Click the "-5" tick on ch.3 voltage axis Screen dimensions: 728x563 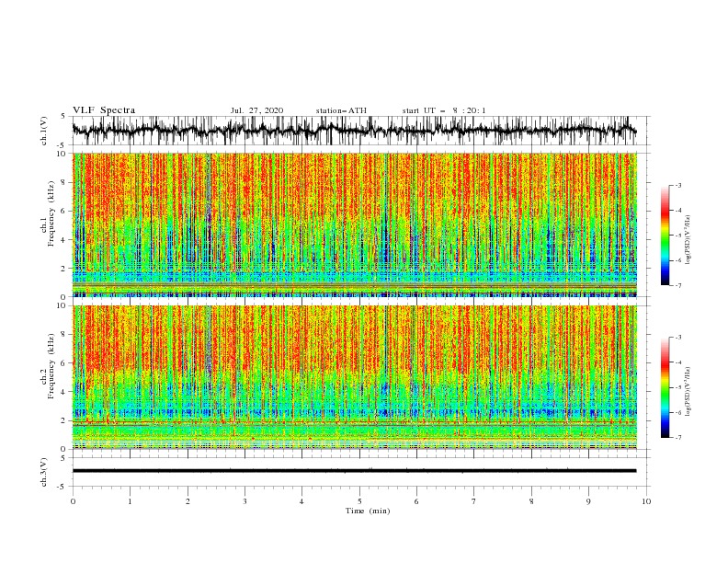tap(63, 487)
